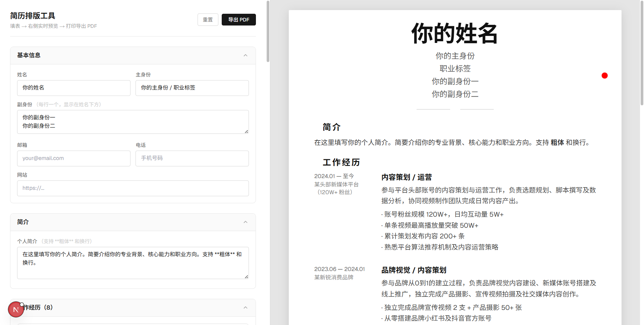Collapse the 基本信息 section chevron
This screenshot has height=325, width=644.
pyautogui.click(x=245, y=55)
